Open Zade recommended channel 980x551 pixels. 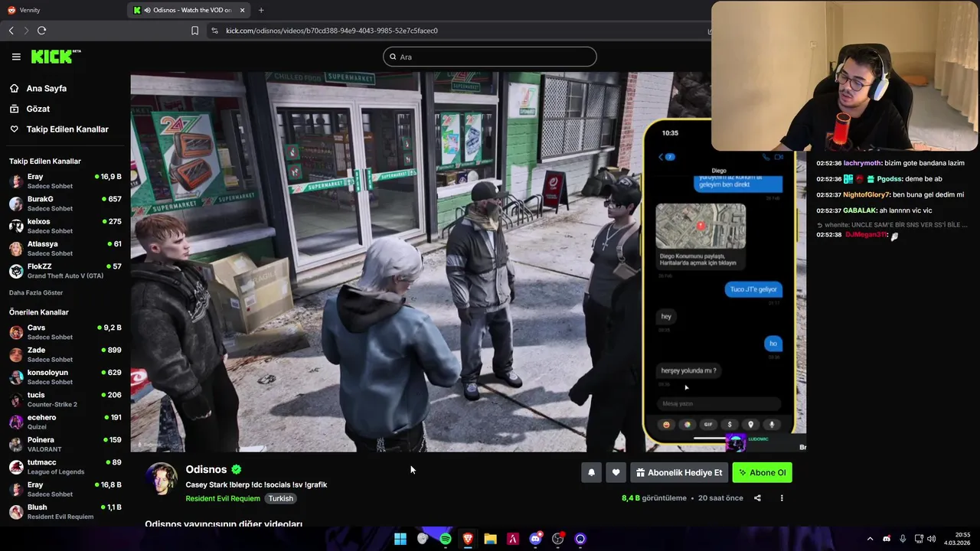pos(65,354)
